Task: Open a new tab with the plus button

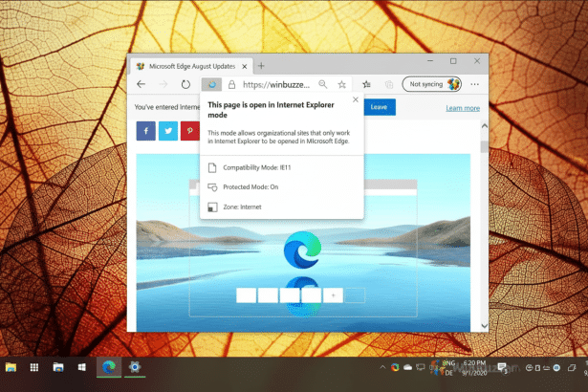Action: (x=261, y=66)
